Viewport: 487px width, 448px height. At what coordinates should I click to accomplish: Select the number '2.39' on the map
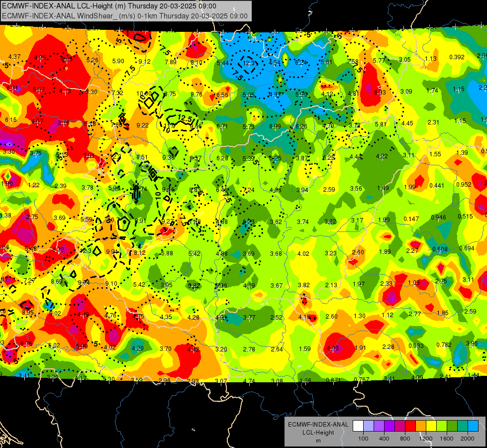[61, 186]
